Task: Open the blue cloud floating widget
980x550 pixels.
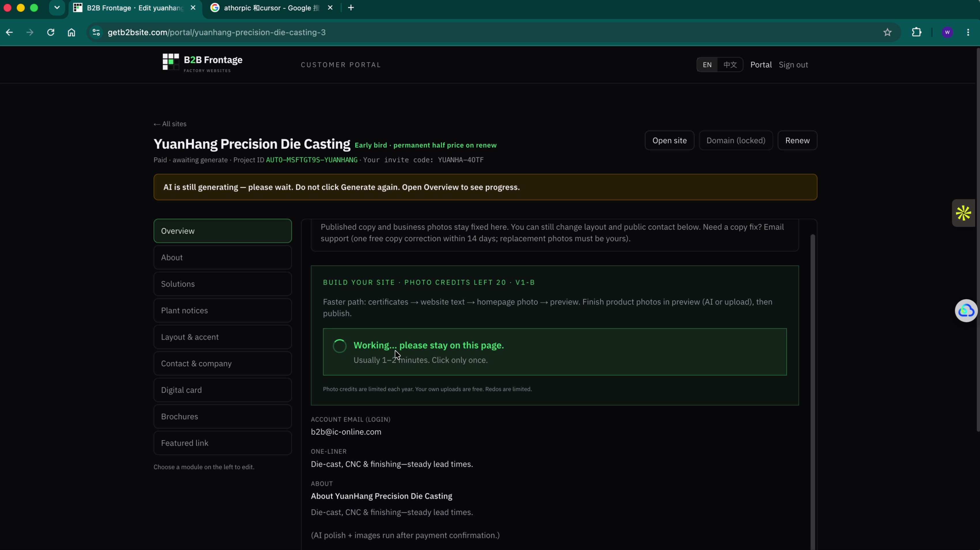Action: pyautogui.click(x=966, y=311)
